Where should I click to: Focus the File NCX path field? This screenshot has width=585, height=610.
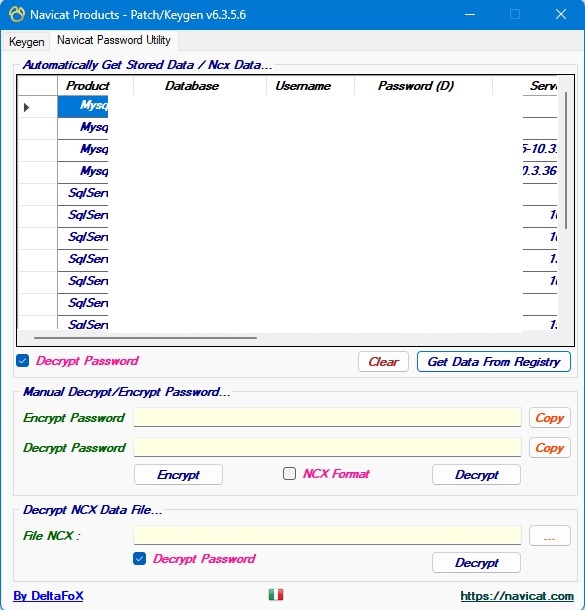tap(327, 535)
